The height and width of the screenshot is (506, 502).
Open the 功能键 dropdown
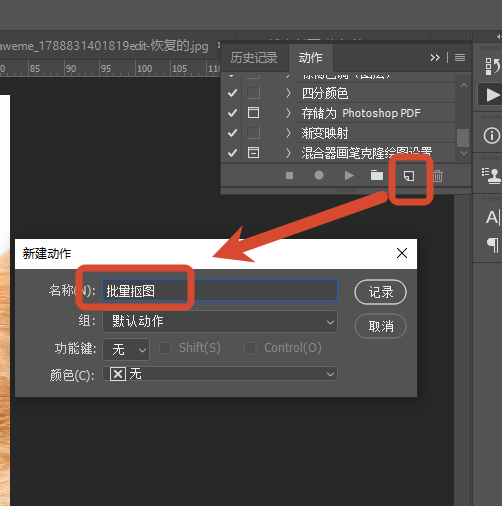(x=126, y=350)
